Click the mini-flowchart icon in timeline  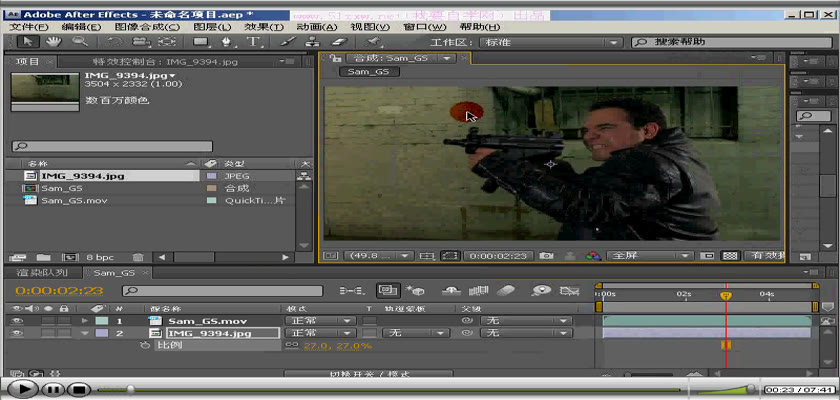352,291
